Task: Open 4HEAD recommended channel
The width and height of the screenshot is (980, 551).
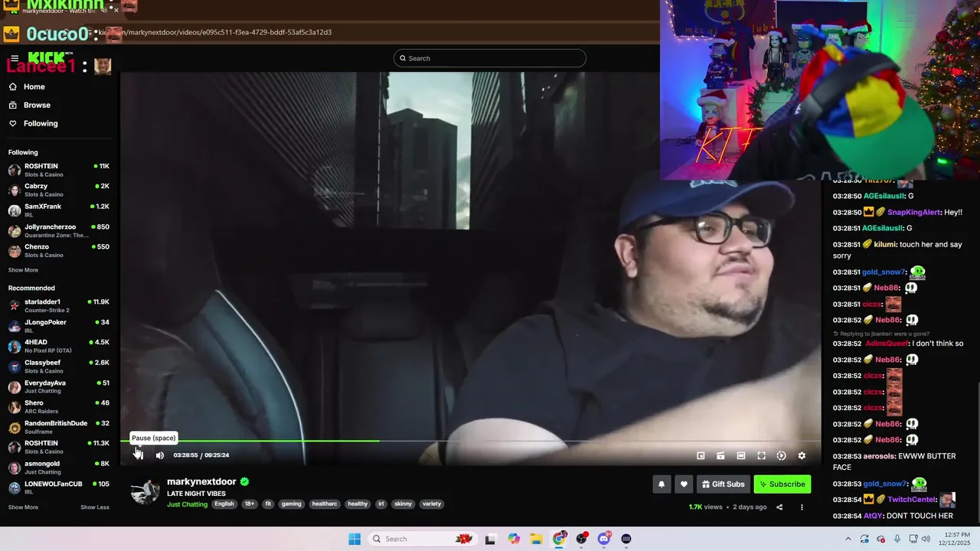Action: tap(59, 347)
